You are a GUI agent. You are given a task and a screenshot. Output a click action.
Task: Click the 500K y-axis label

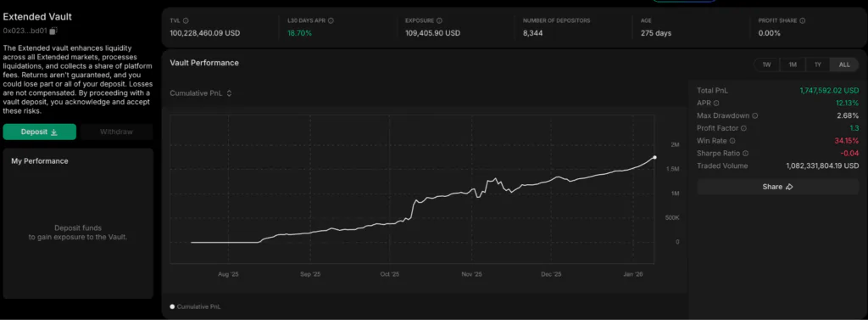(x=672, y=217)
